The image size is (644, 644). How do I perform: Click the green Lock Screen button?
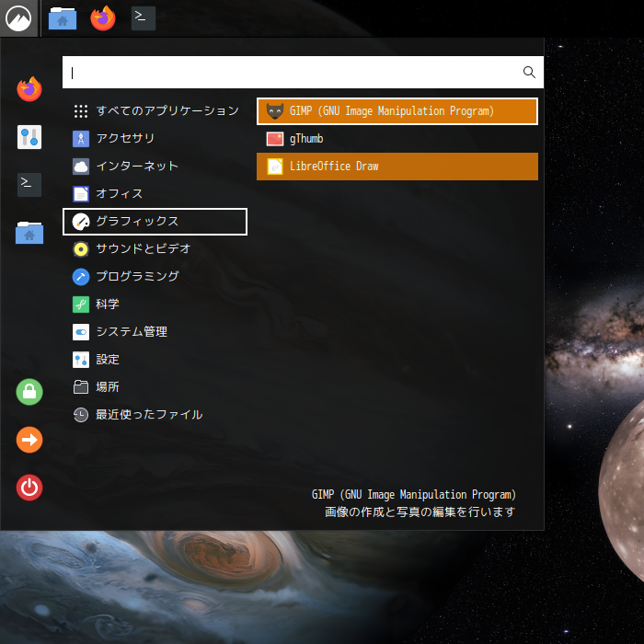29,392
